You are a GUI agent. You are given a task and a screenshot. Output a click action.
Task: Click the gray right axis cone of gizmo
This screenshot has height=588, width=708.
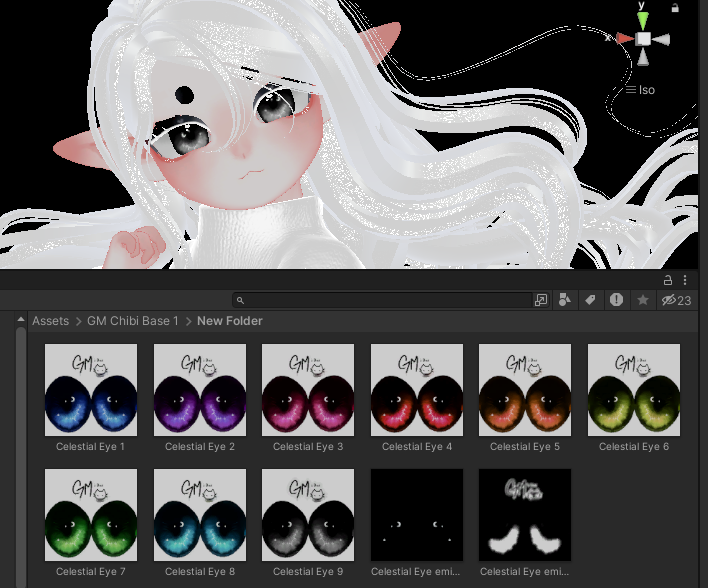(x=661, y=40)
